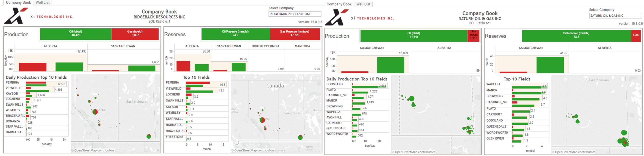The image size is (644, 156).
Task: Click green Oil Reserve (mmbbl) 38.3 bar
Action: pos(576,36)
